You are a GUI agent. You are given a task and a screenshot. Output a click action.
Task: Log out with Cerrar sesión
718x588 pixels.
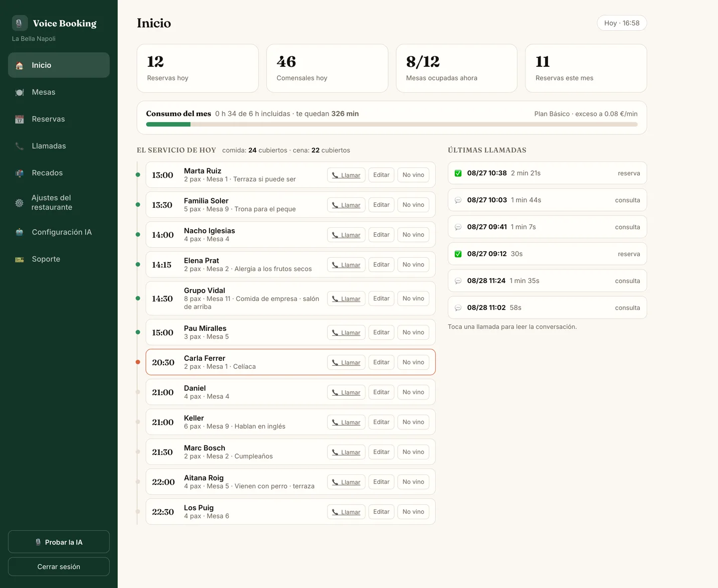pos(59,567)
